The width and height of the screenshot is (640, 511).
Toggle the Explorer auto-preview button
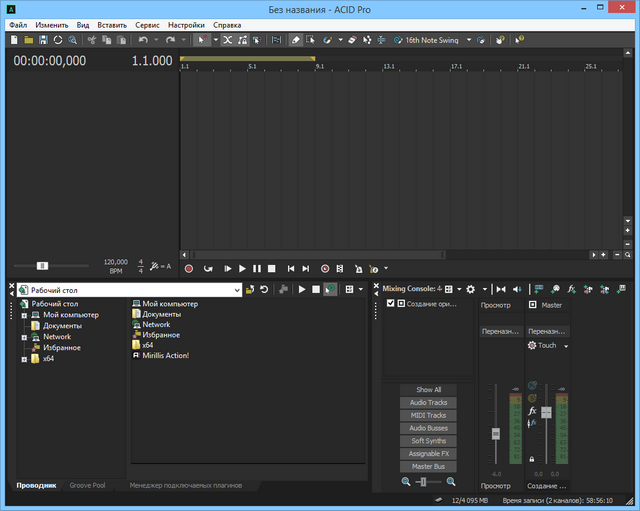coord(329,289)
